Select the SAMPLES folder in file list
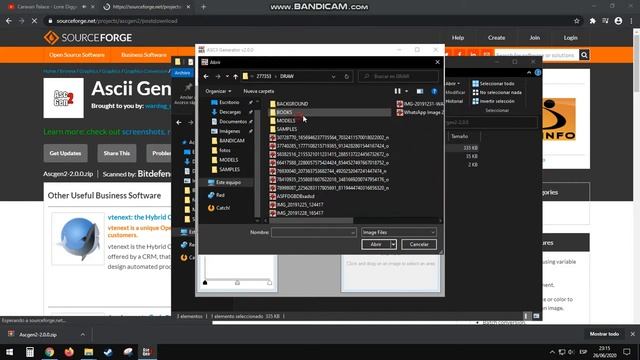This screenshot has width=640, height=360. coord(287,129)
